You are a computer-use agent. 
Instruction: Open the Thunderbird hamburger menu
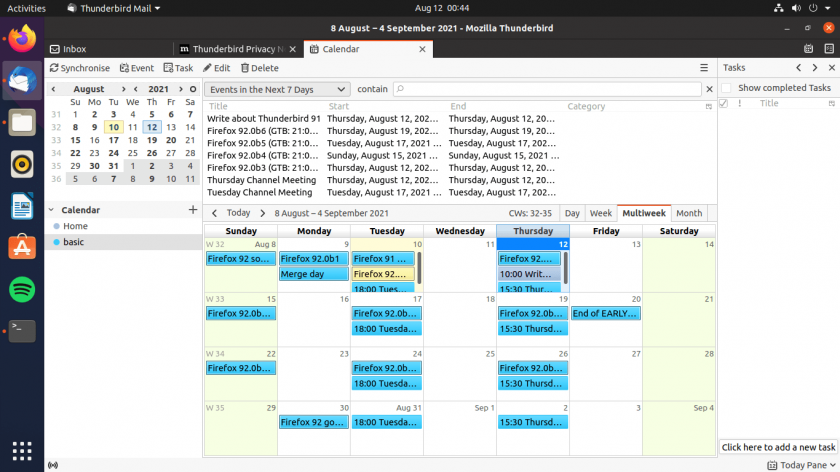click(x=704, y=68)
